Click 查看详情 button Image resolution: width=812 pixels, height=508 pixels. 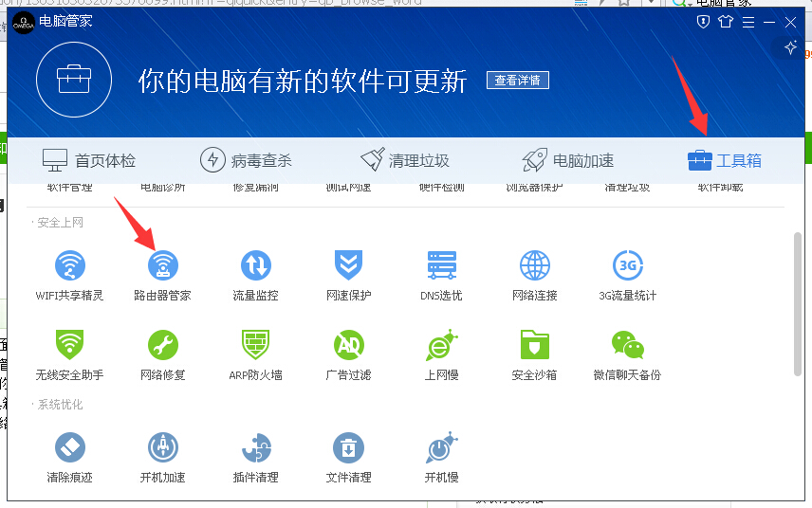click(x=518, y=81)
